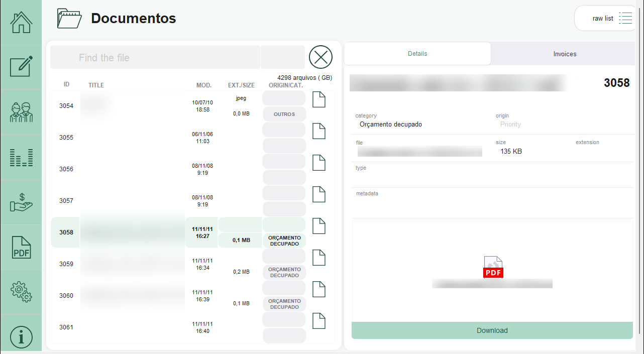Viewport: 644px width, 354px height.
Task: Select row ID 3059
Action: (x=66, y=264)
